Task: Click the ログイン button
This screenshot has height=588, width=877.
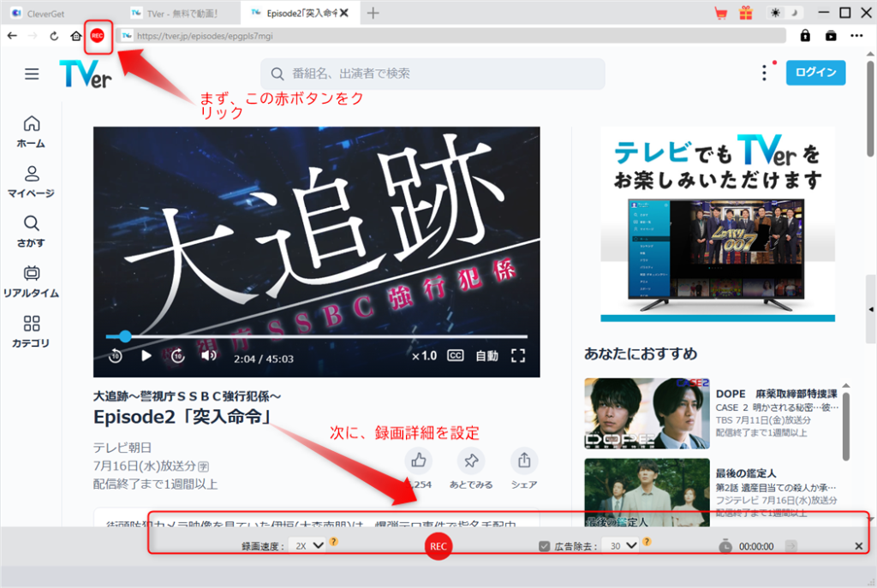Action: pyautogui.click(x=815, y=73)
